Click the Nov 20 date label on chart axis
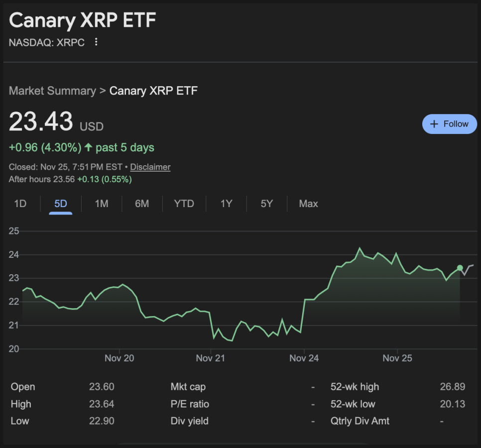 click(120, 358)
